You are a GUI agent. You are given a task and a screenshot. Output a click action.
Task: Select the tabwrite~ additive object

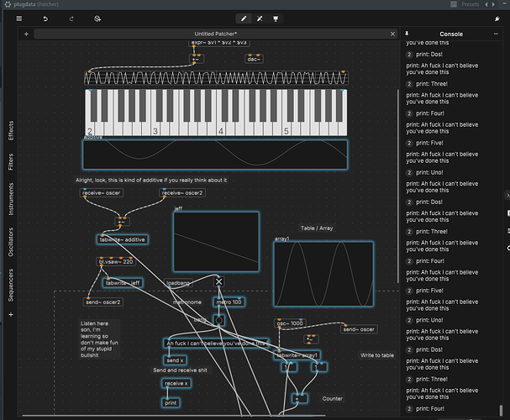point(123,239)
